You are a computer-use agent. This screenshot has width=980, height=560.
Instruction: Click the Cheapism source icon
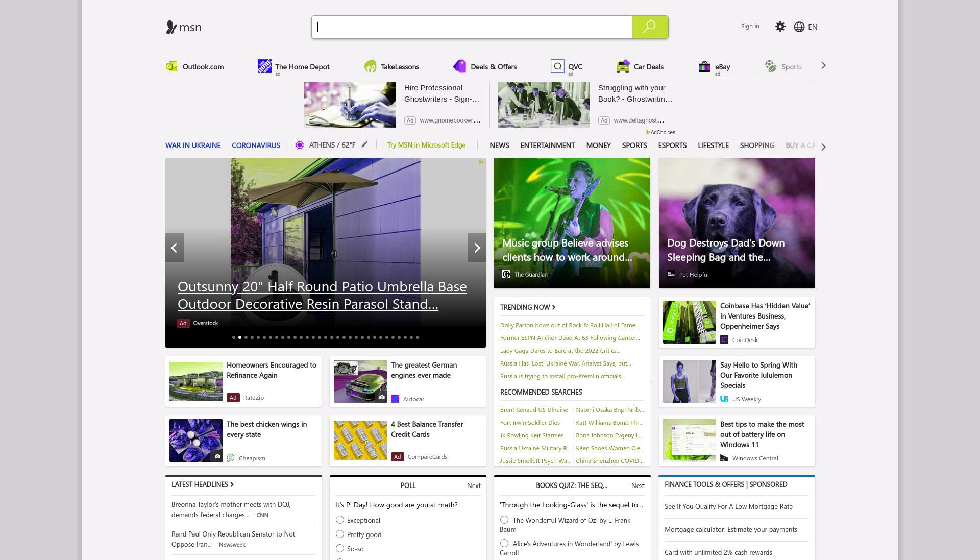point(231,458)
